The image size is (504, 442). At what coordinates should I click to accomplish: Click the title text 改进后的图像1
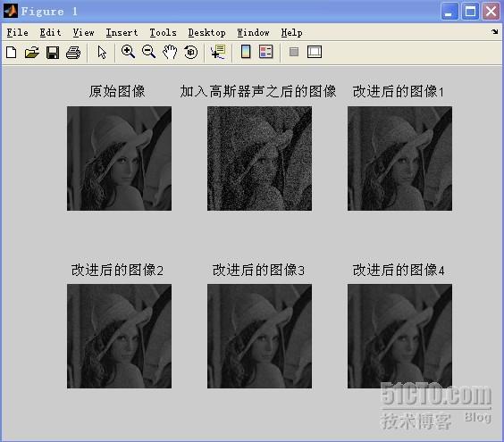pyautogui.click(x=399, y=91)
